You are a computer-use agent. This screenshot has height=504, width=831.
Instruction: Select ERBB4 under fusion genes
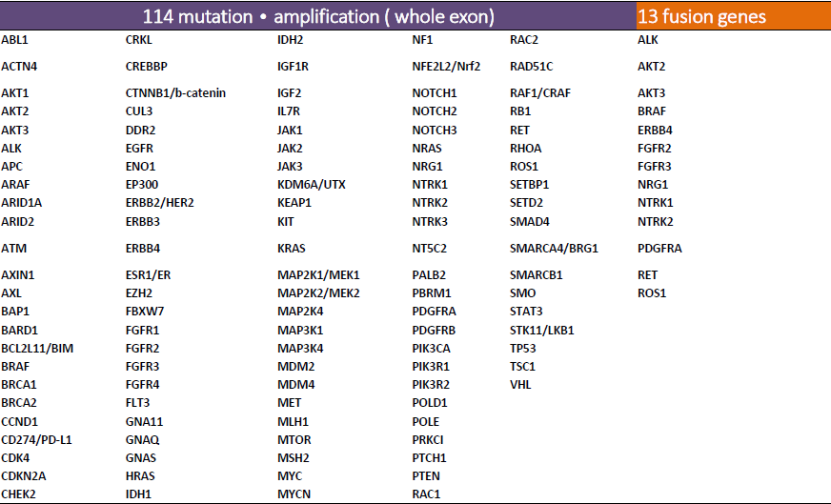(655, 131)
